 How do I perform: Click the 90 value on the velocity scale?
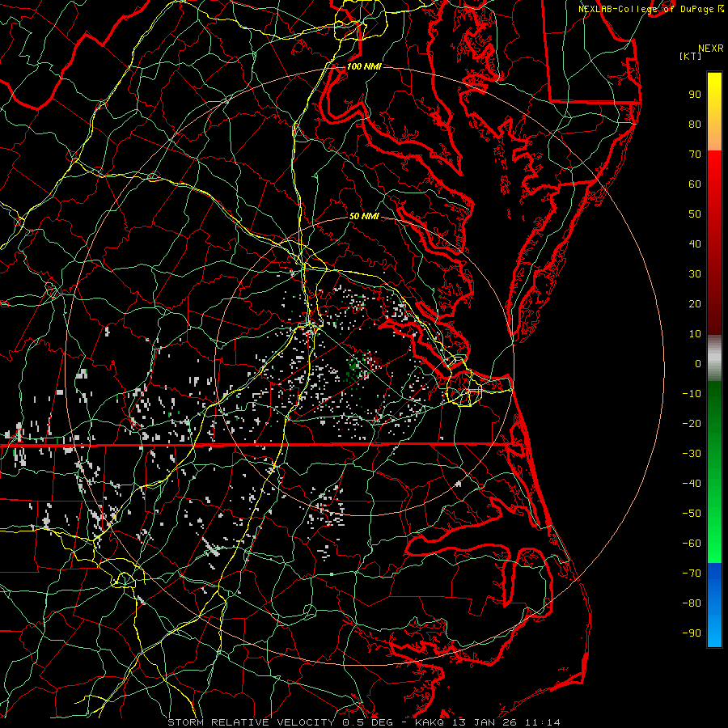pos(695,95)
